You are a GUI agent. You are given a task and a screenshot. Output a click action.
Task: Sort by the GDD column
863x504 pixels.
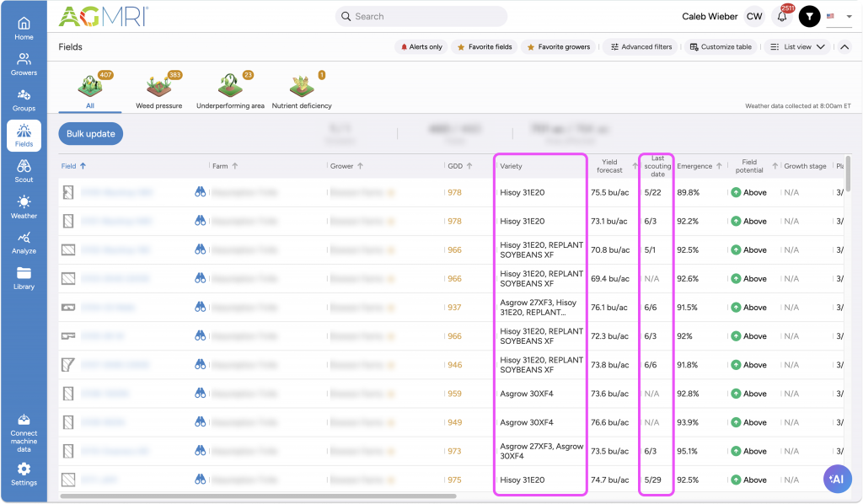click(459, 166)
